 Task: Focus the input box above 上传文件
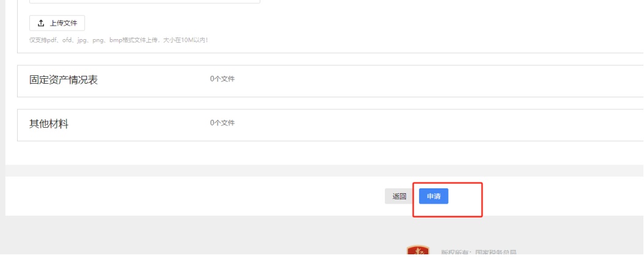(x=145, y=2)
